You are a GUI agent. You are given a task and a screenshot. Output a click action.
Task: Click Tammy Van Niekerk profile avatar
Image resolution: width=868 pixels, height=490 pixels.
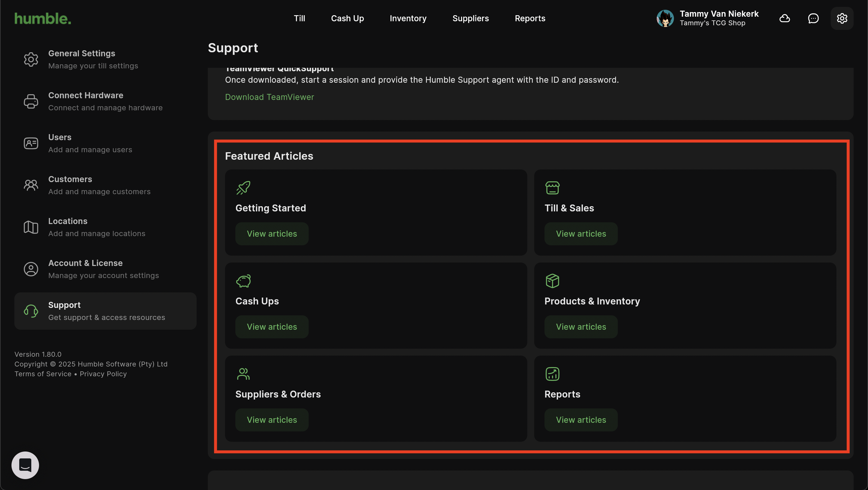click(x=665, y=18)
